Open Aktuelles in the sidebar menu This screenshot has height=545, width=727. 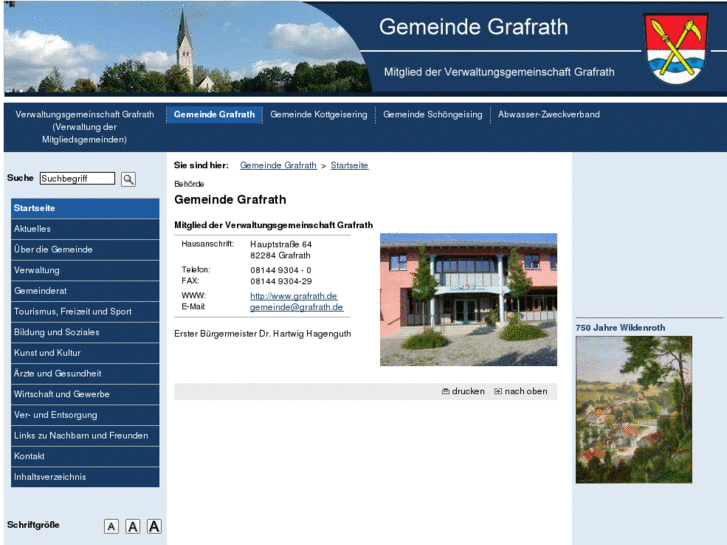tap(85, 229)
